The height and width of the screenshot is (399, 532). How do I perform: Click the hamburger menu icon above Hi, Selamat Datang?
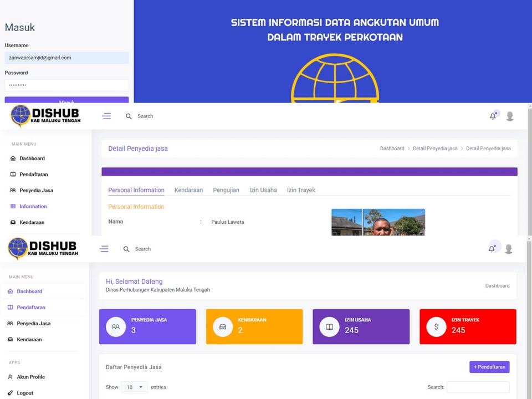[x=104, y=249]
